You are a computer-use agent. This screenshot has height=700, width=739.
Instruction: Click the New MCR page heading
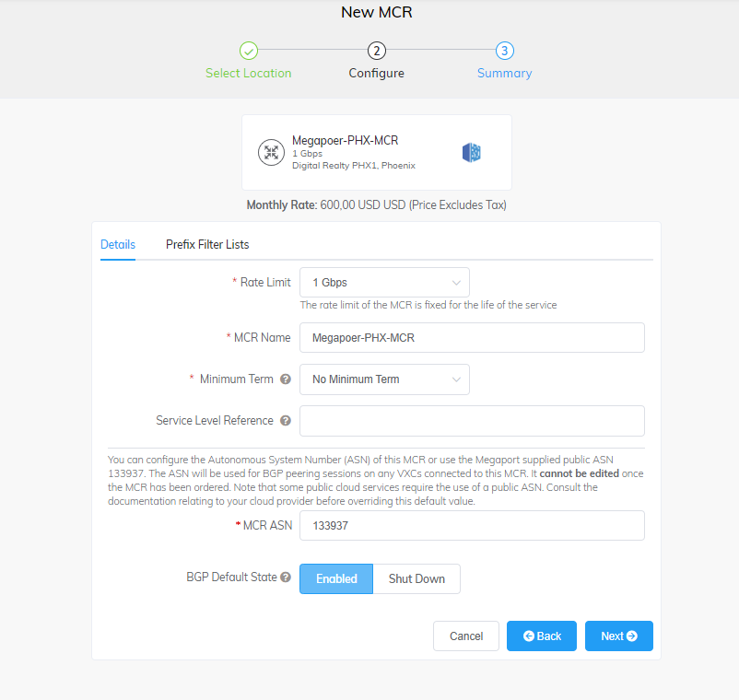(x=377, y=12)
